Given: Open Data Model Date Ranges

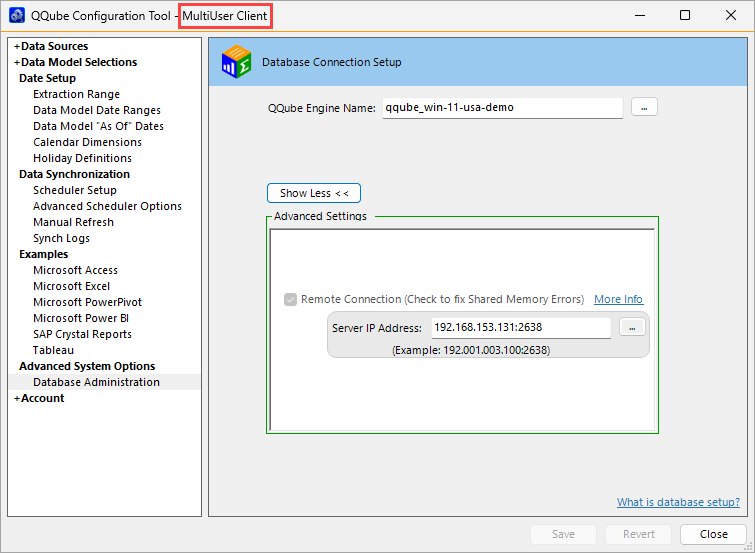Looking at the screenshot, I should pos(97,110).
